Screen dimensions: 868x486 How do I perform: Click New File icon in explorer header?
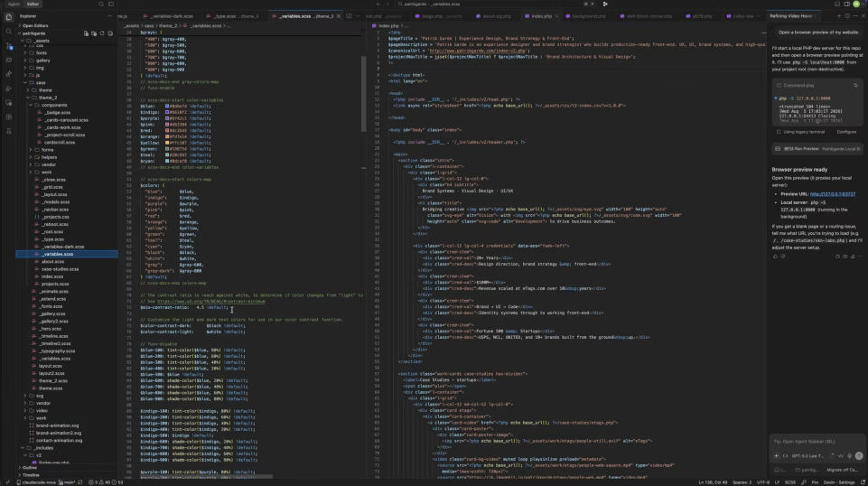coord(86,33)
